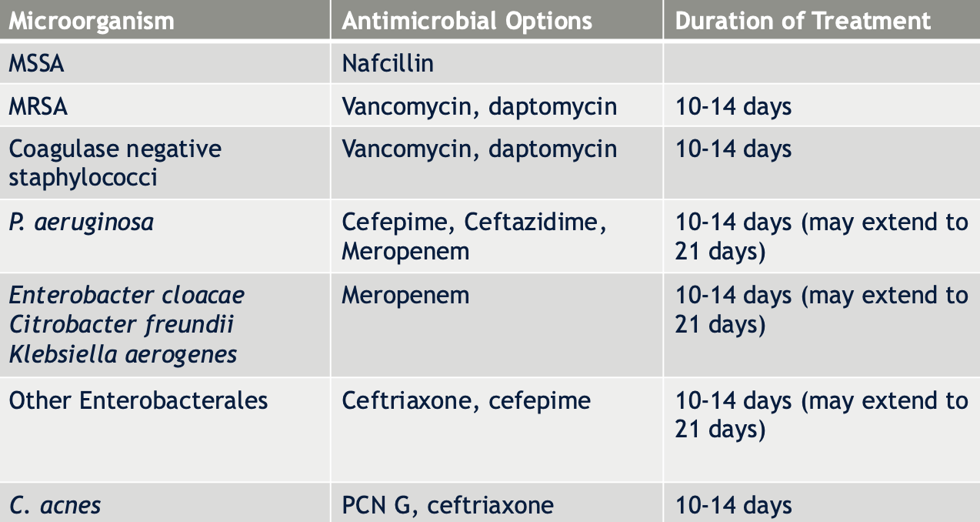Click the PCN G, ceftriaxone cell
The image size is (980, 522).
pos(497,503)
